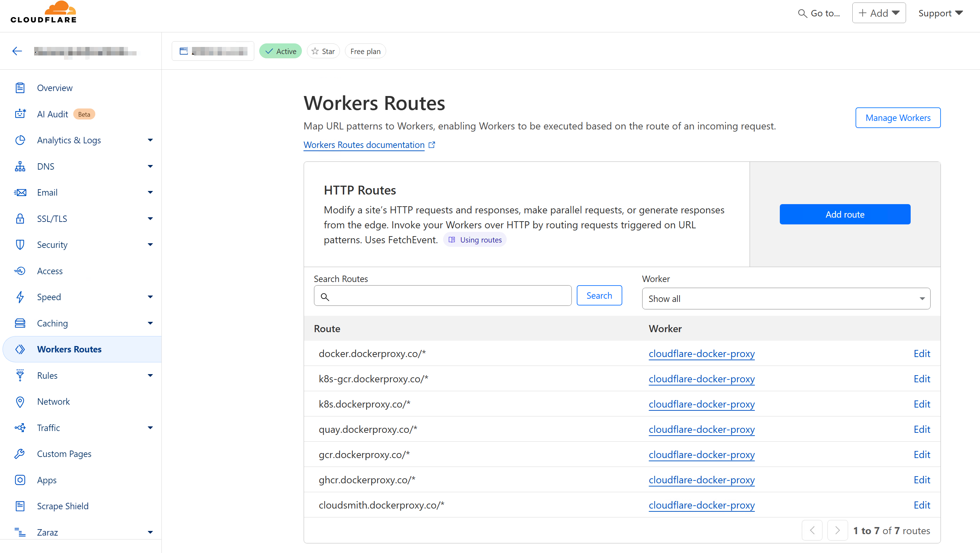Click the Go to search magnifier icon
980x553 pixels.
point(802,13)
